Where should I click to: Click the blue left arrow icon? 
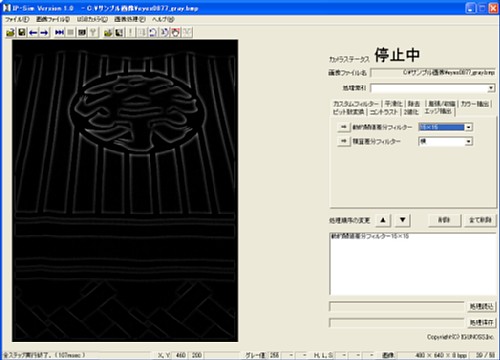33,32
